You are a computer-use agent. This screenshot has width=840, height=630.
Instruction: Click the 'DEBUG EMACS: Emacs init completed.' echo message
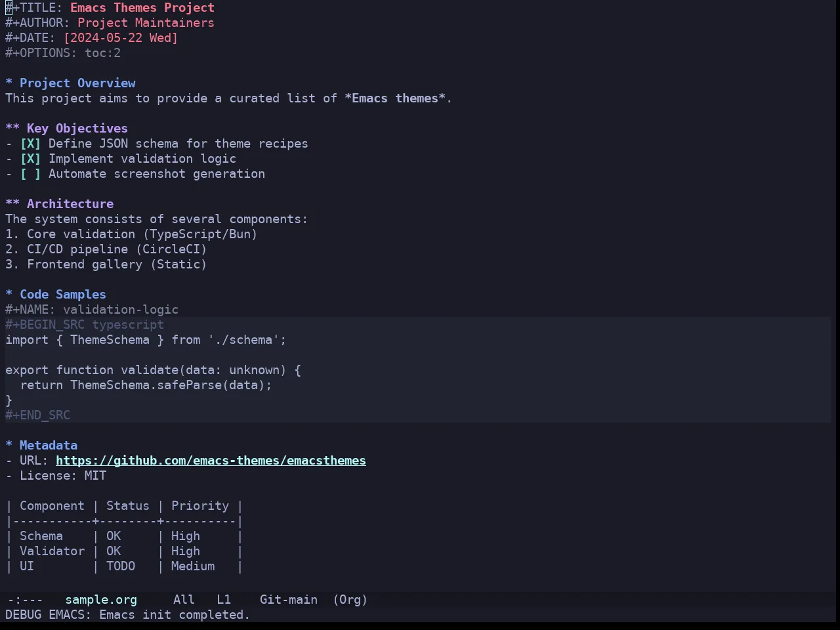[128, 615]
